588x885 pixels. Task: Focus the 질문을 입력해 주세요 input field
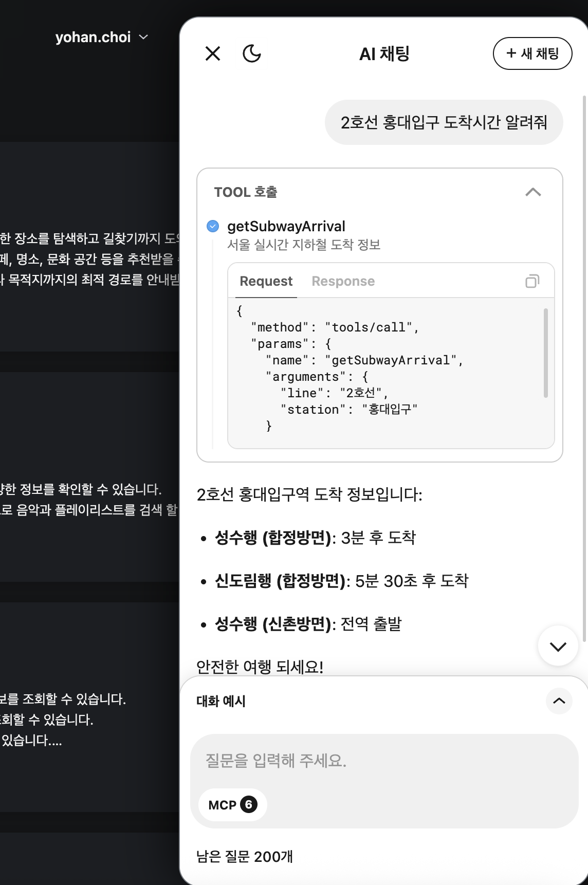(x=383, y=761)
